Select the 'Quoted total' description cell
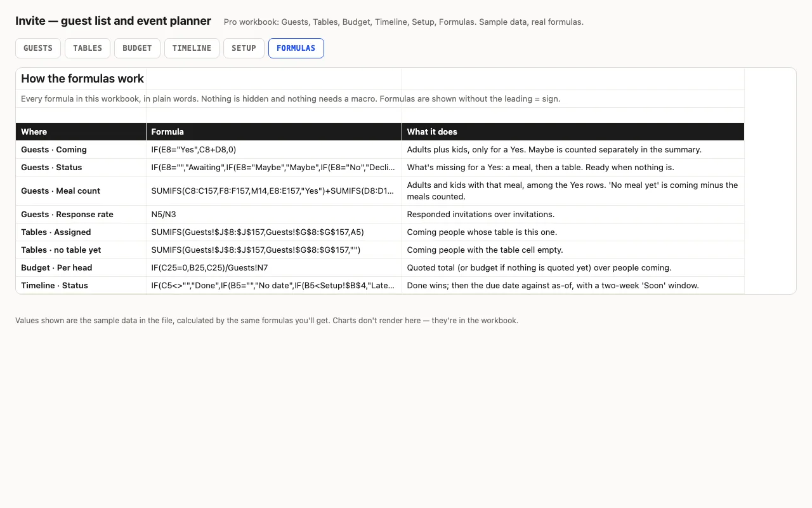Viewport: 812px width, 508px height. point(573,268)
